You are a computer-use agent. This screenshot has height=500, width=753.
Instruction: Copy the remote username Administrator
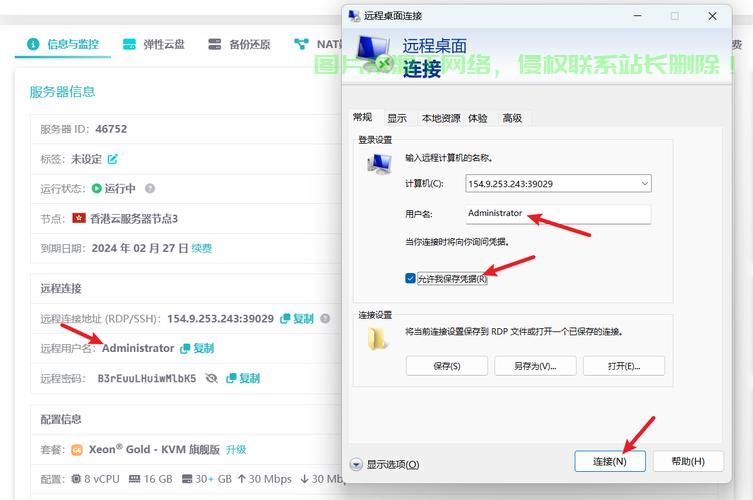tap(197, 348)
